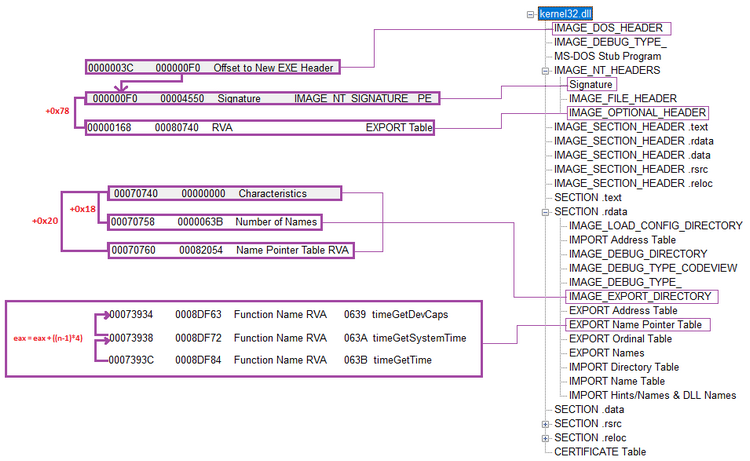Viewport: 750px width, 461px height.
Task: Select IMAGE_EXPORT_DIRECTORY entry
Action: (x=640, y=296)
